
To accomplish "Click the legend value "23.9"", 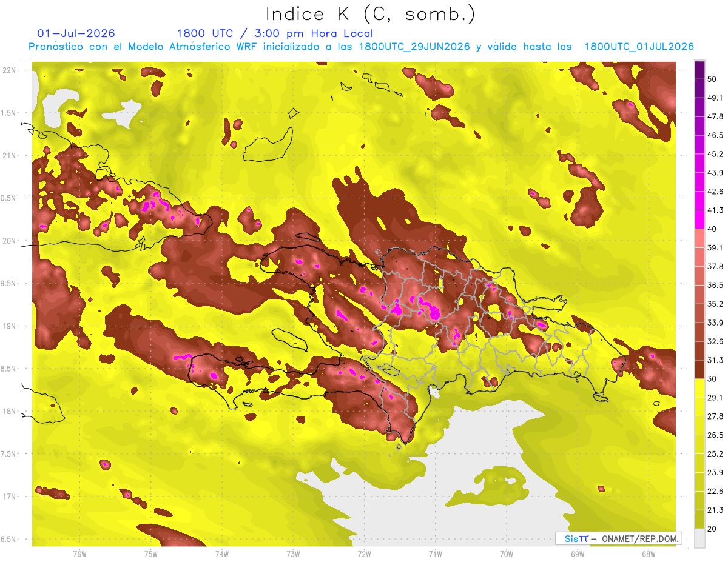I will (715, 472).
